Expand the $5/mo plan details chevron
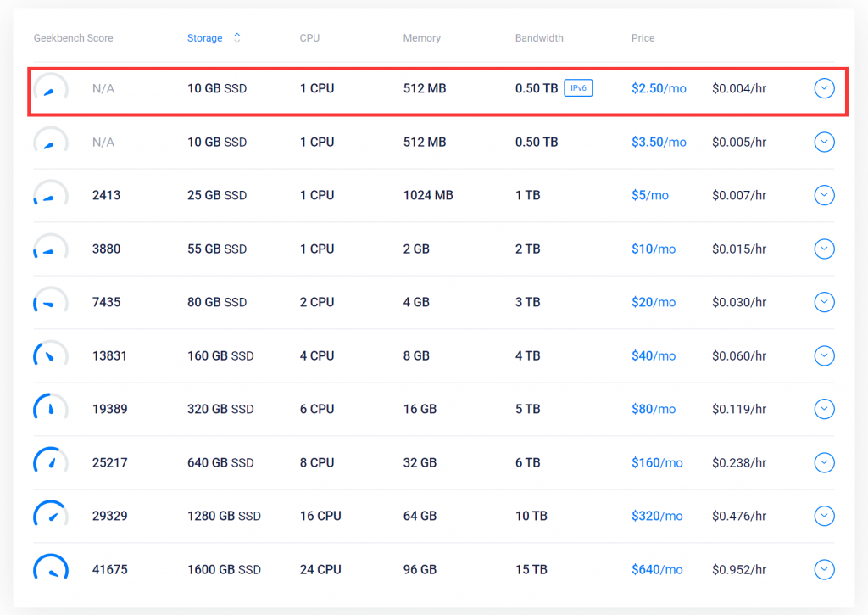 [824, 195]
